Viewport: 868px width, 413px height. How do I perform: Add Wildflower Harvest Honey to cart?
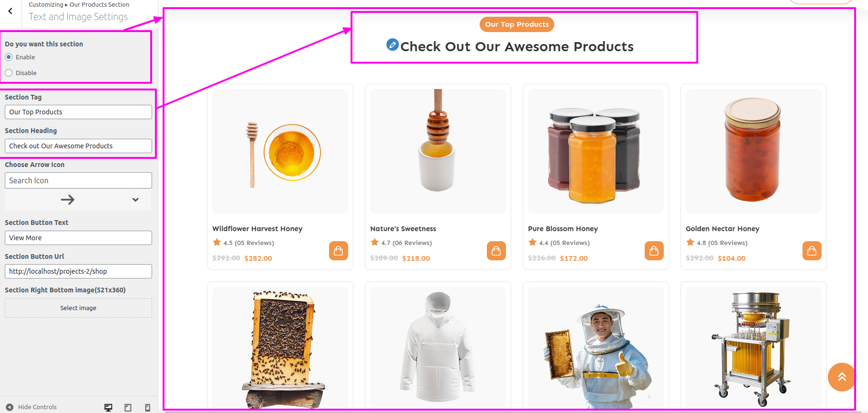tap(338, 251)
